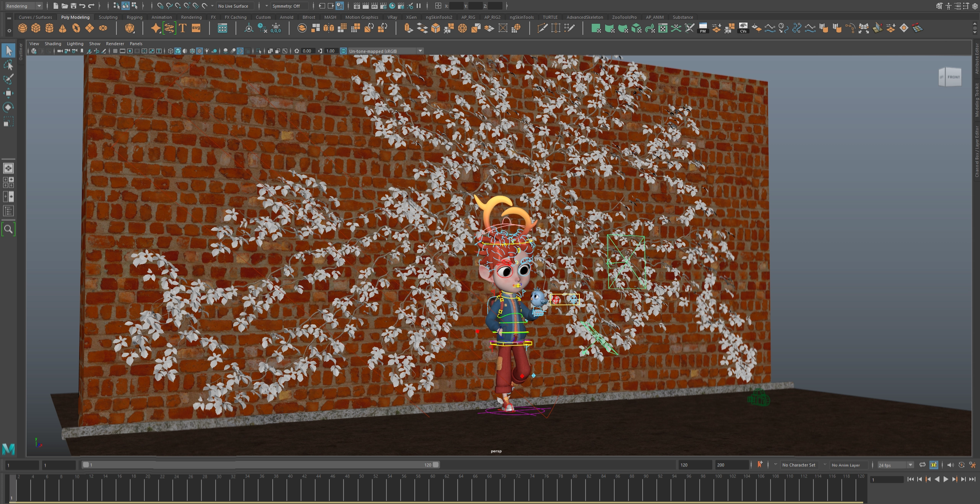Switch to the Rigging shelf tab
This screenshot has height=504, width=980.
click(134, 17)
